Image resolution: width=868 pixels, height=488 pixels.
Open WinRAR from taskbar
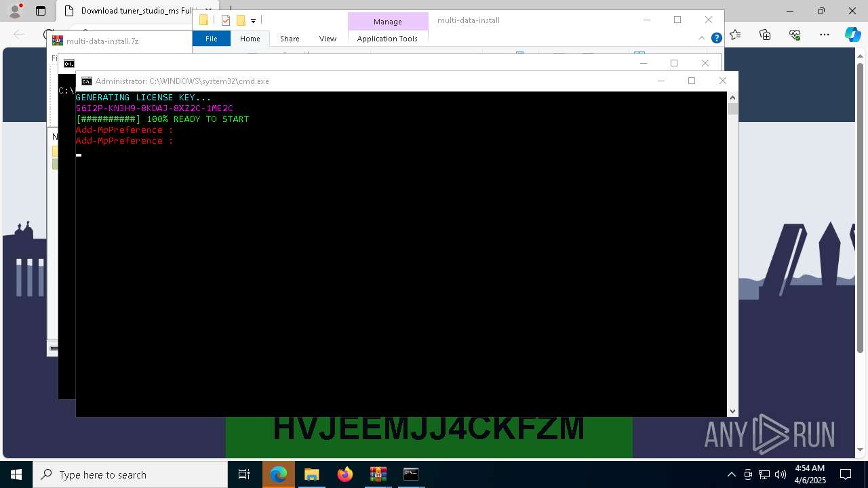(378, 474)
